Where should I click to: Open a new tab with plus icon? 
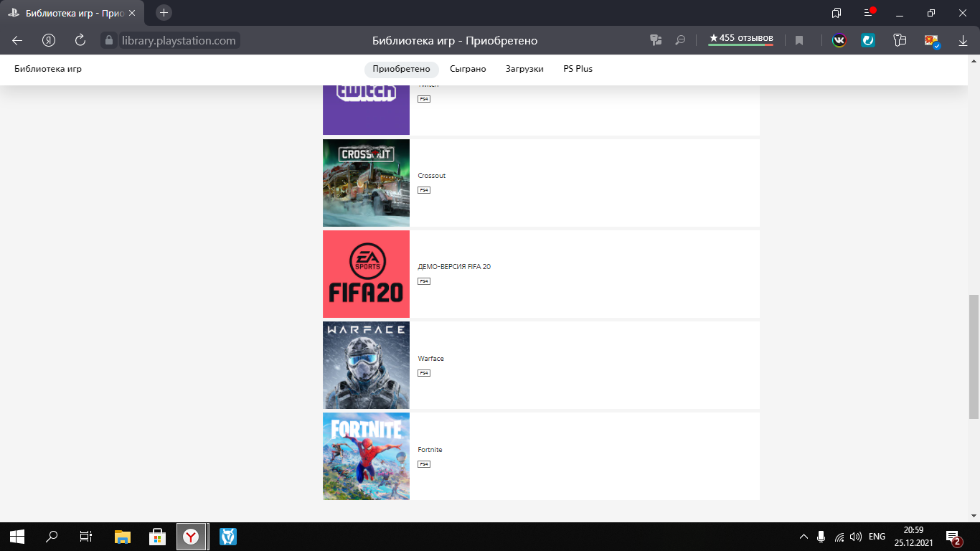click(164, 13)
